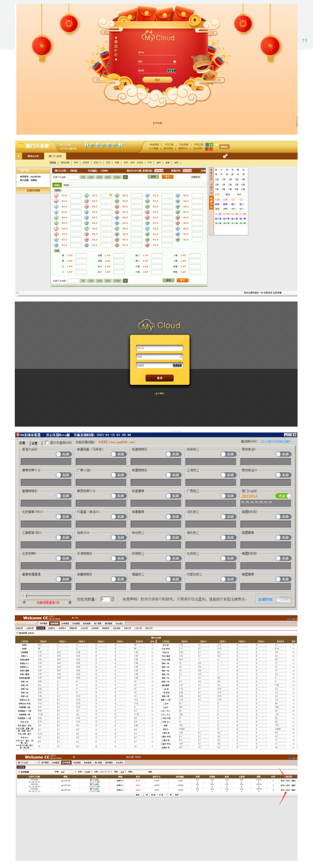Click the arrow icon left of 香港六合彩 tab
The image size is (313, 868).
(x=18, y=156)
